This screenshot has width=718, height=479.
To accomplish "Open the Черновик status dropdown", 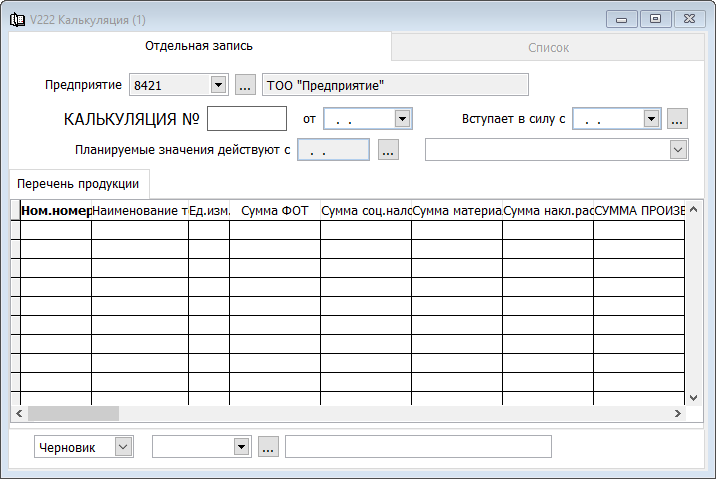I will click(123, 447).
